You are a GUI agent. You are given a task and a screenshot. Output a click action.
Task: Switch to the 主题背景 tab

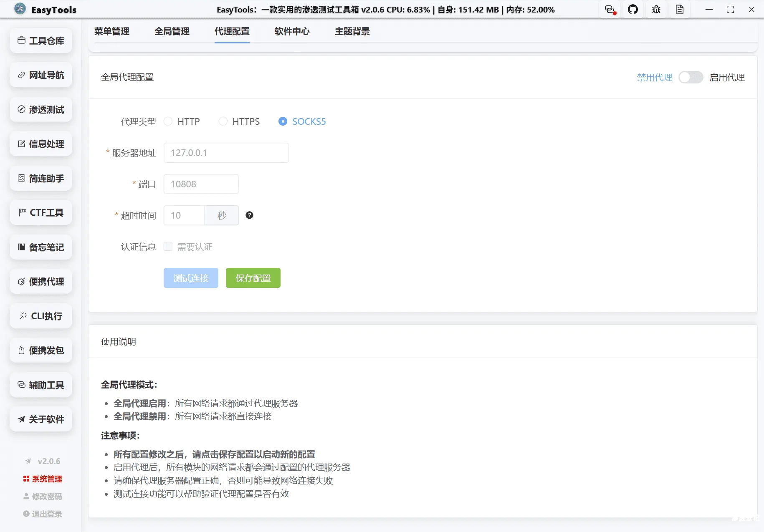click(x=352, y=31)
